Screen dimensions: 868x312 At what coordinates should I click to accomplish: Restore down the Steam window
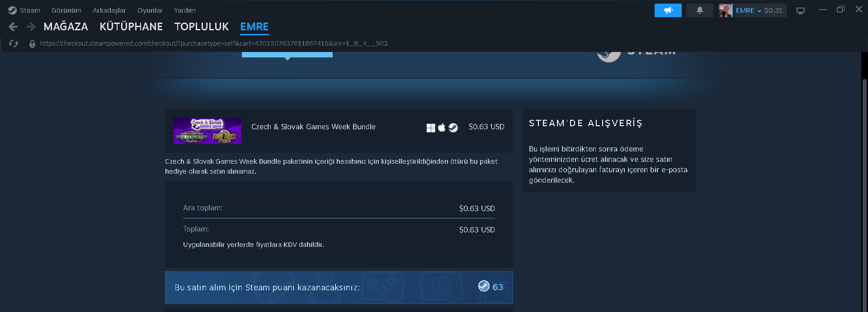[x=841, y=9]
